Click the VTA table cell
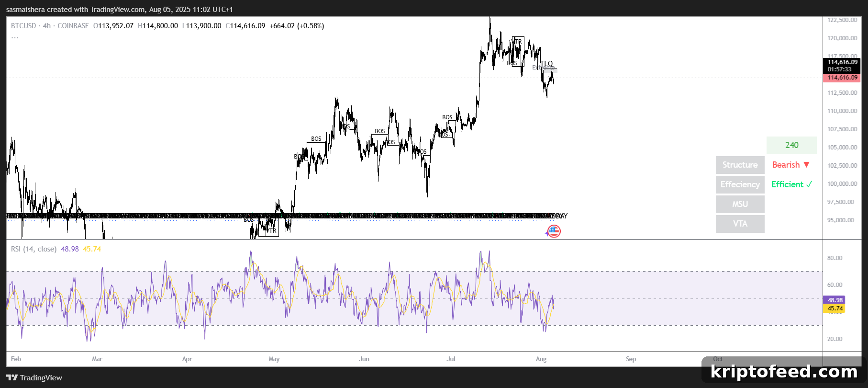 pos(740,224)
